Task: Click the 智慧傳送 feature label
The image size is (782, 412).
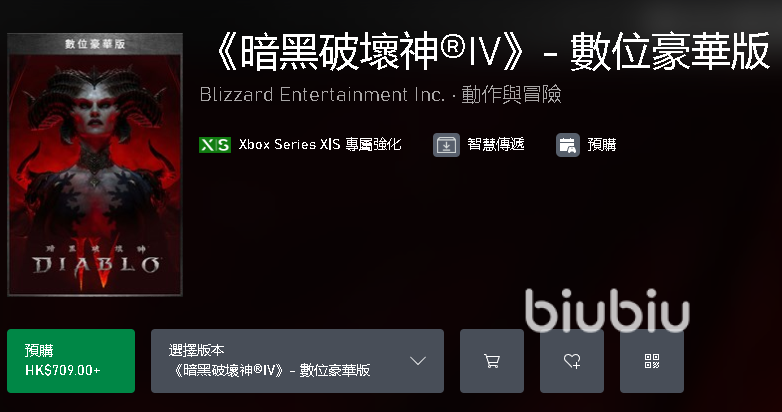Action: pyautogui.click(x=496, y=145)
